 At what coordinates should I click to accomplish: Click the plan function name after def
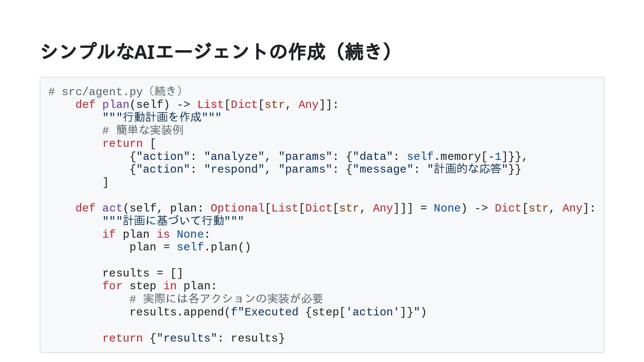point(116,105)
